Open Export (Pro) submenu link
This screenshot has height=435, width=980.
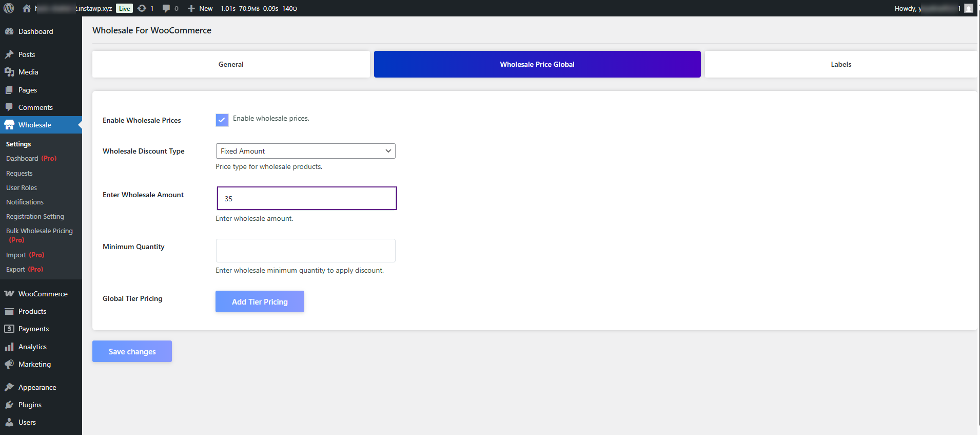coord(25,269)
